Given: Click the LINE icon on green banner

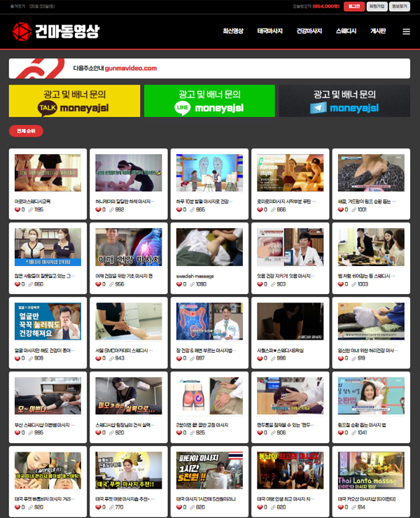Looking at the screenshot, I should [x=183, y=108].
